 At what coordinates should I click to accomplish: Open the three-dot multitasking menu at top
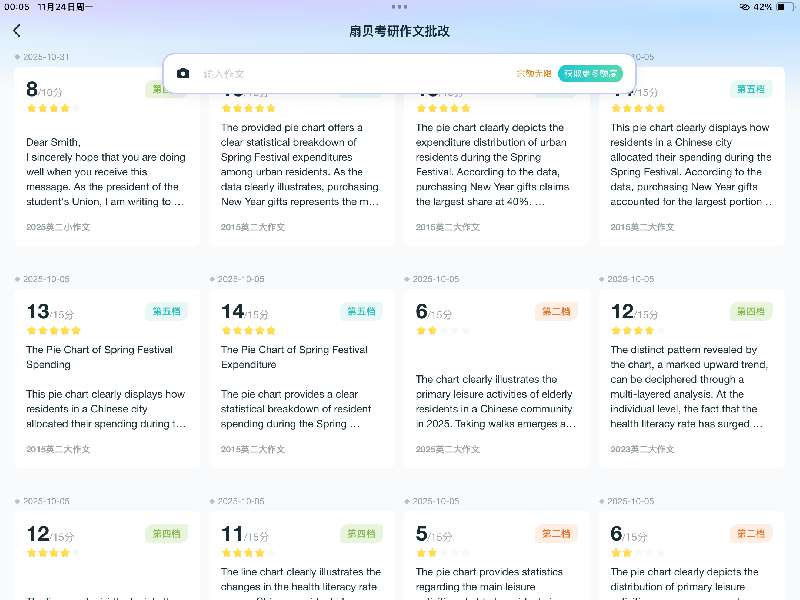pos(400,7)
